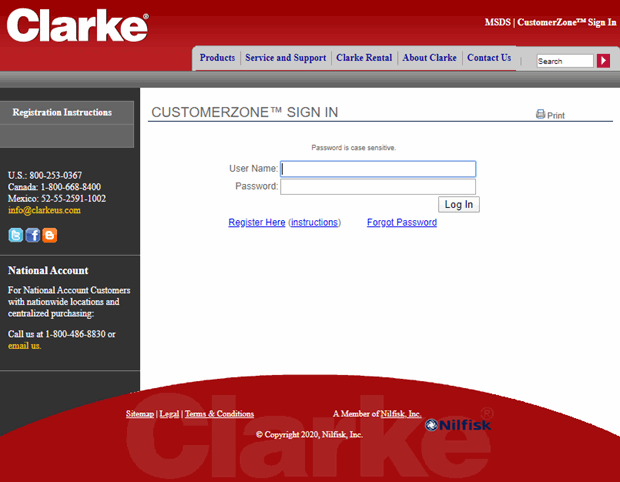Open the Legal footer link
Image resolution: width=620 pixels, height=482 pixels.
(169, 414)
